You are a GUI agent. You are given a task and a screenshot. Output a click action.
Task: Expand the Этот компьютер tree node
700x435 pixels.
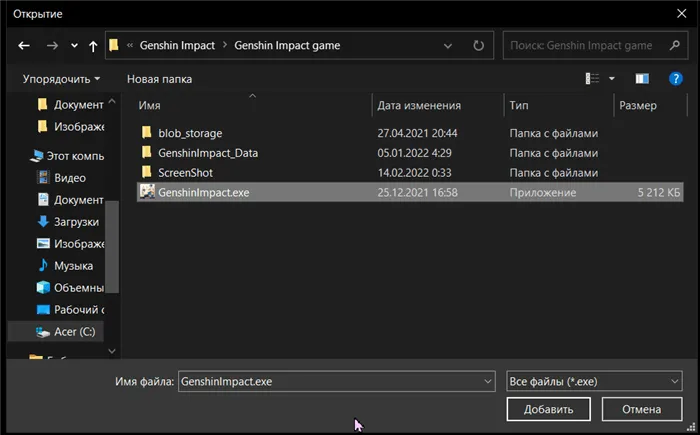pyautogui.click(x=24, y=155)
